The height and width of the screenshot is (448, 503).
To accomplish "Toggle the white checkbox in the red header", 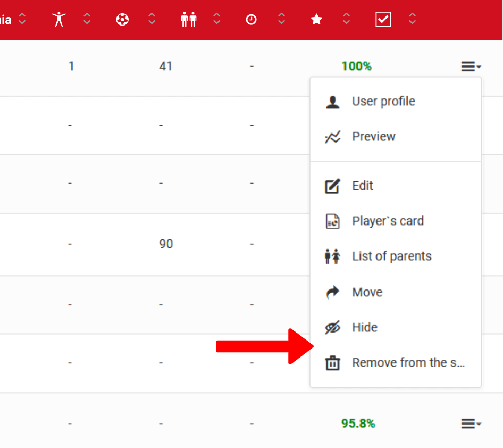I will tap(383, 19).
